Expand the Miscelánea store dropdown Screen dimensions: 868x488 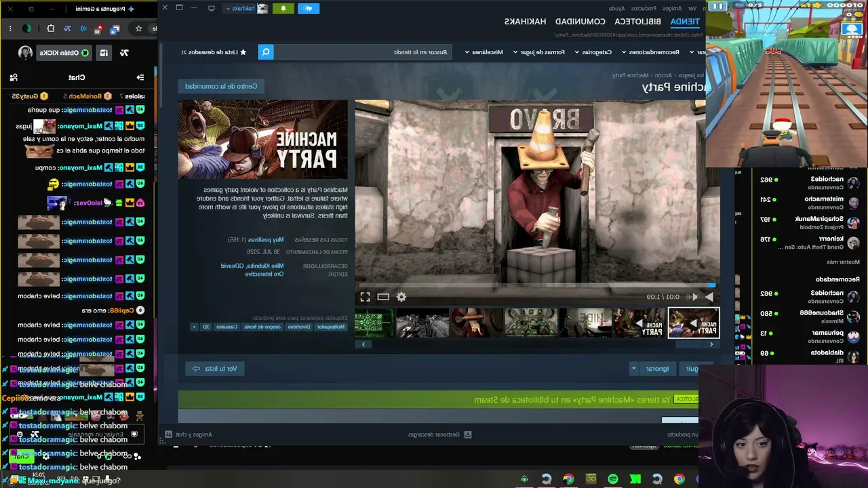484,52
